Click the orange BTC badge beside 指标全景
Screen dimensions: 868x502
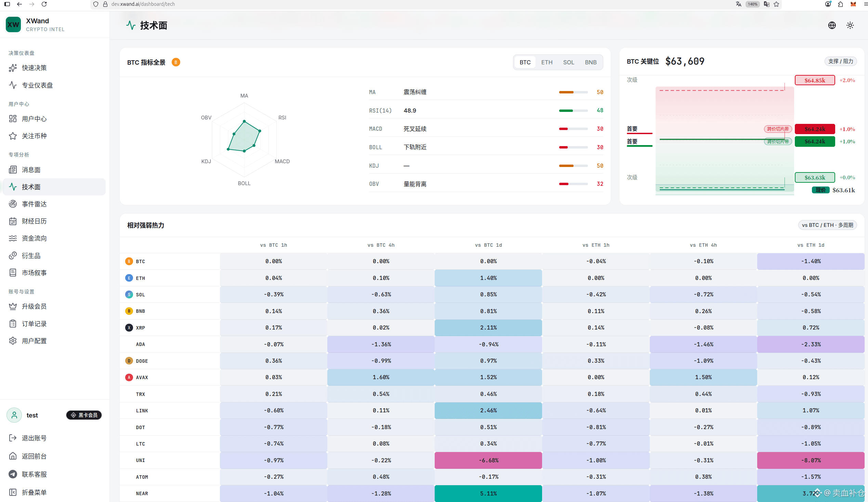(x=176, y=62)
